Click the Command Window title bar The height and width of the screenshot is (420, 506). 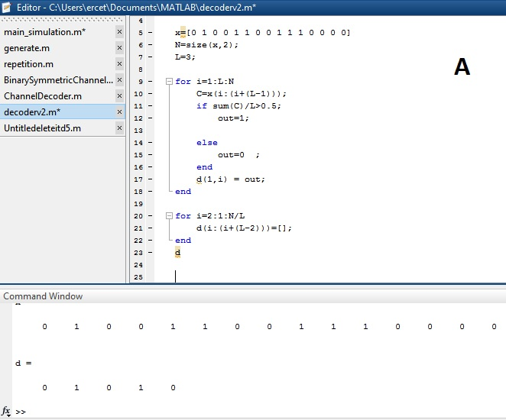[x=44, y=296]
